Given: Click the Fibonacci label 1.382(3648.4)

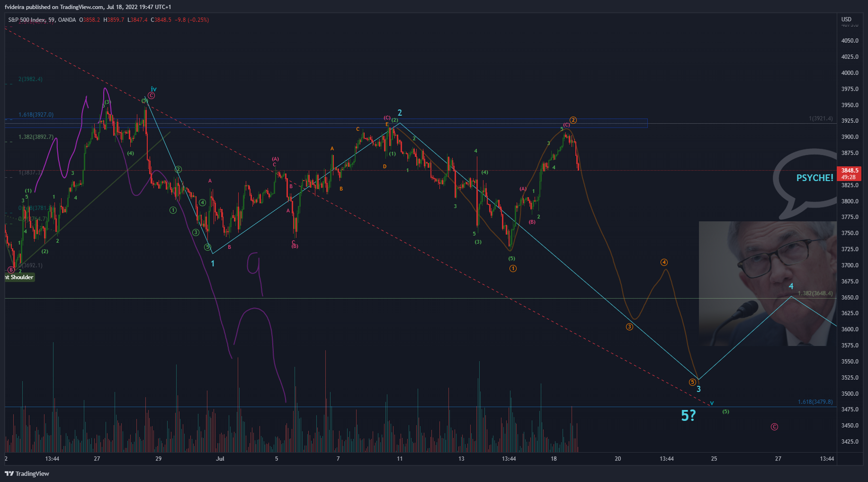Looking at the screenshot, I should pos(815,293).
